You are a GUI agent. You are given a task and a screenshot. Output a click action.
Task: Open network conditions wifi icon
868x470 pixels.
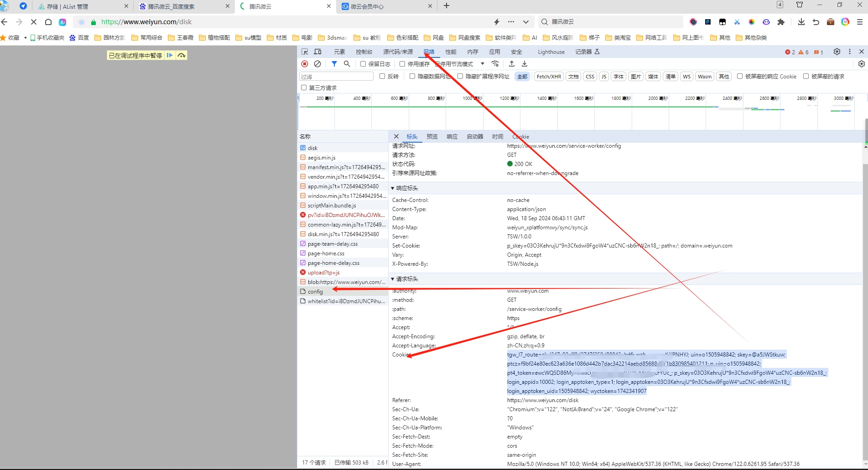point(495,64)
